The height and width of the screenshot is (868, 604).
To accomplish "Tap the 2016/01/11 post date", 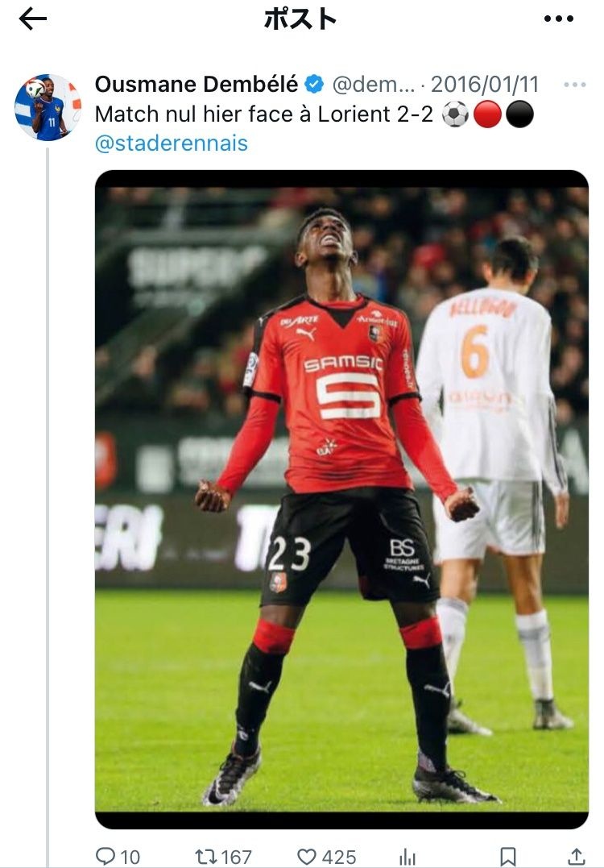I will click(x=485, y=84).
